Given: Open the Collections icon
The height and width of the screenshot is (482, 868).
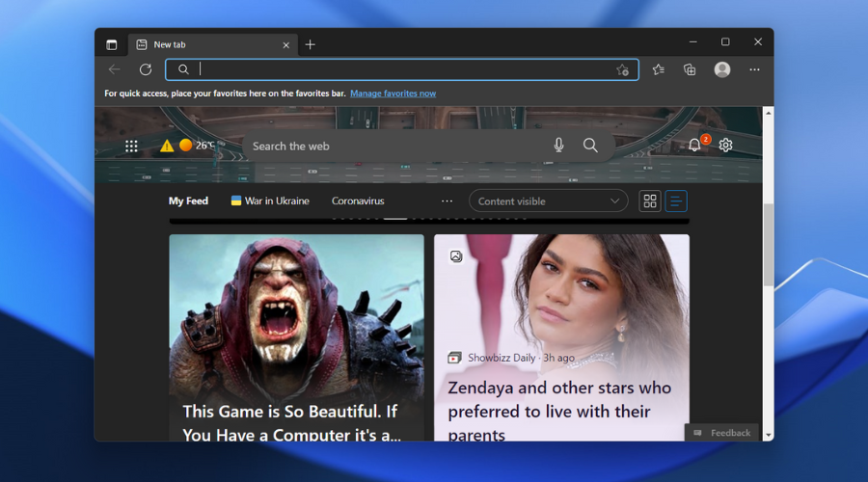Looking at the screenshot, I should click(x=690, y=69).
